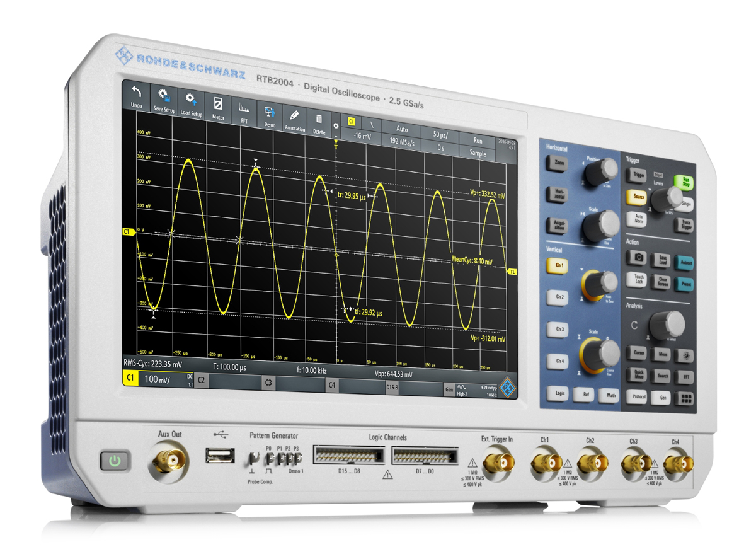
Task: Select the Save Setup icon
Action: coord(163,96)
